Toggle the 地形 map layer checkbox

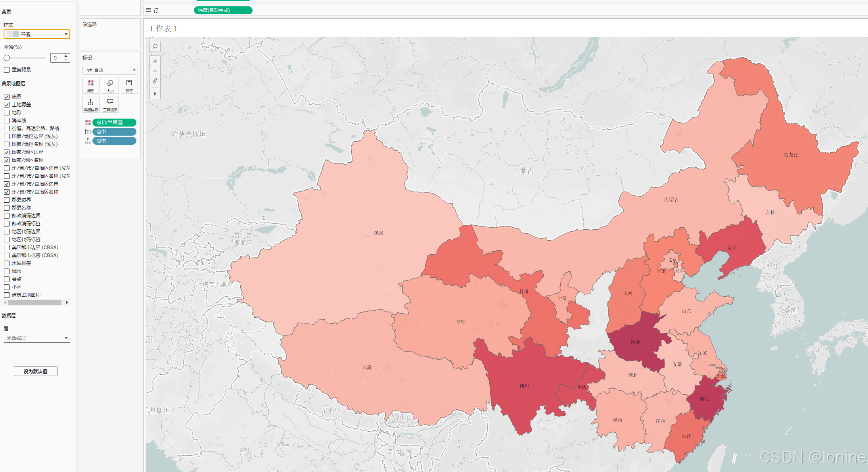[7, 113]
